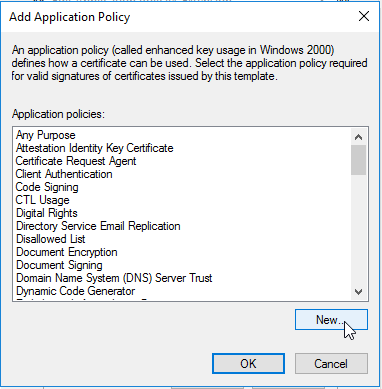Click the New... button
The image size is (382, 389).
[331, 320]
